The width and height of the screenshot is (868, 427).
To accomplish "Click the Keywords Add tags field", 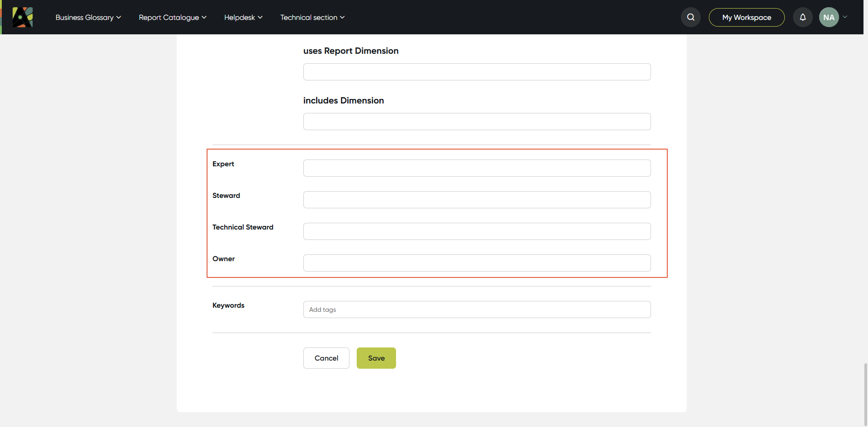I will pyautogui.click(x=477, y=310).
